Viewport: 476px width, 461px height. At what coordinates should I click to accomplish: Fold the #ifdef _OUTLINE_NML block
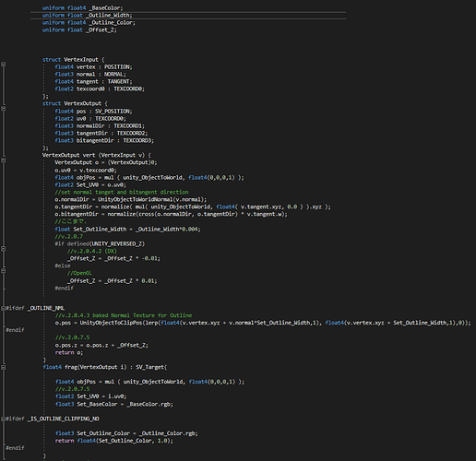(x=3, y=308)
